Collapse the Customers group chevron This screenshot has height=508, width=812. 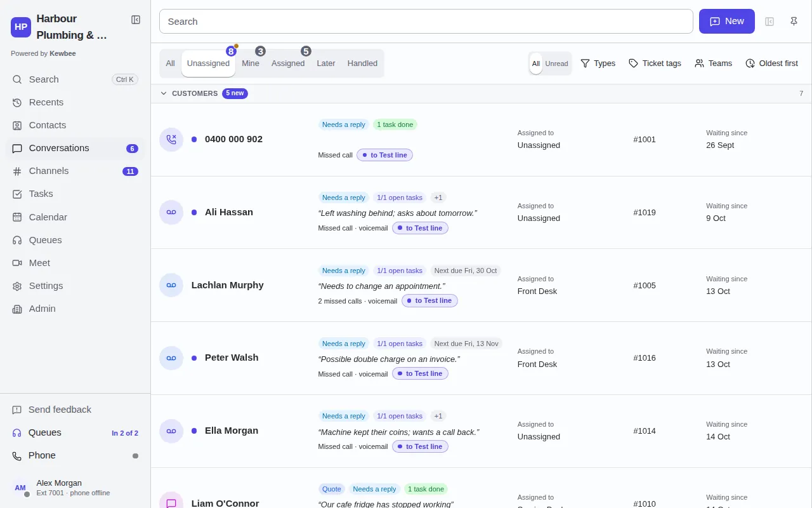[x=164, y=93]
